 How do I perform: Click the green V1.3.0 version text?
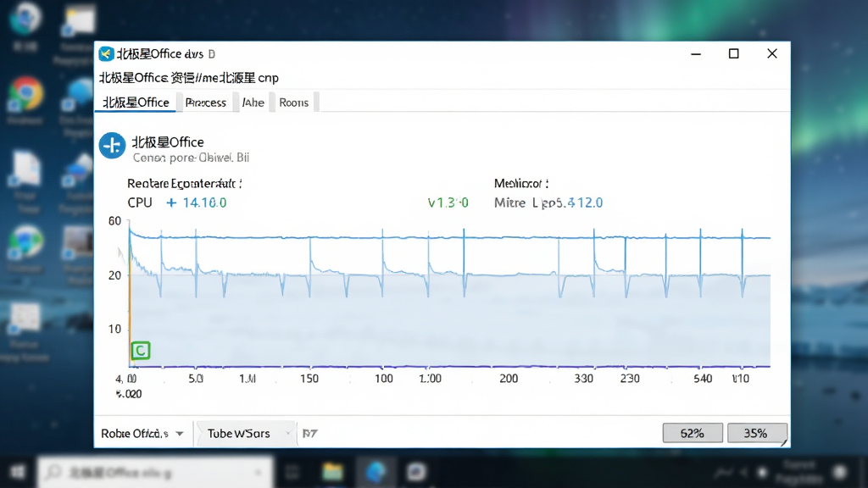[x=448, y=202]
